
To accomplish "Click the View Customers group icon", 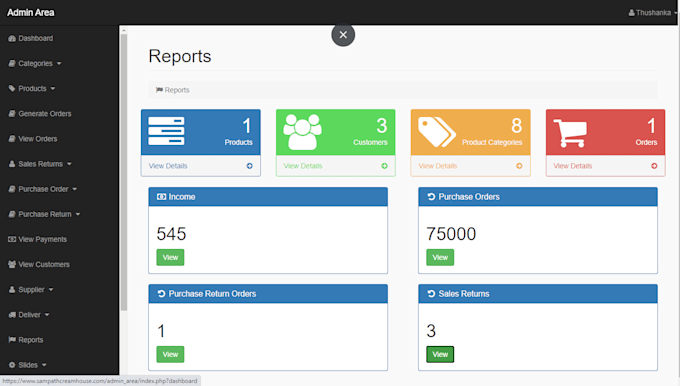I will pyautogui.click(x=12, y=265).
